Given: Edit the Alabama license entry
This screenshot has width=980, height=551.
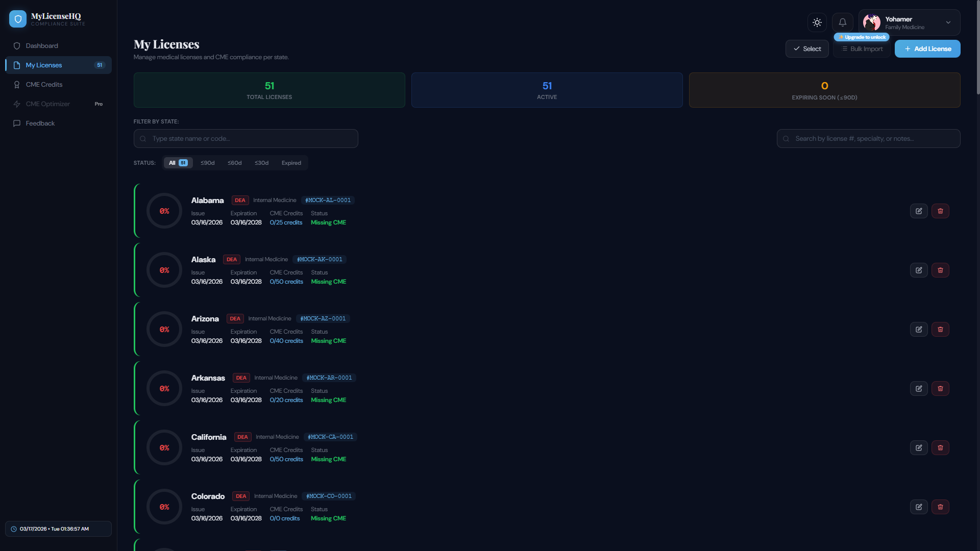Looking at the screenshot, I should click(x=919, y=211).
